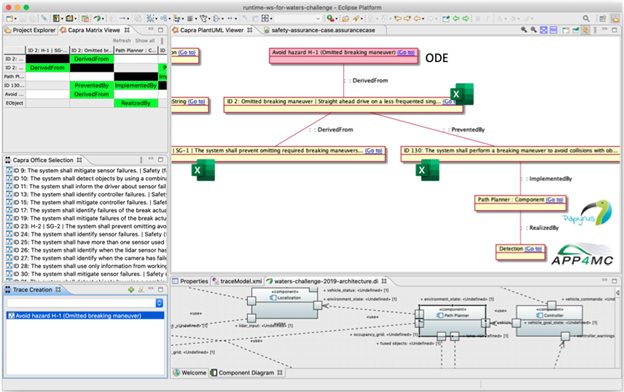Open the New wizard dropdown arrow
This screenshot has height=392, width=624.
point(16,19)
